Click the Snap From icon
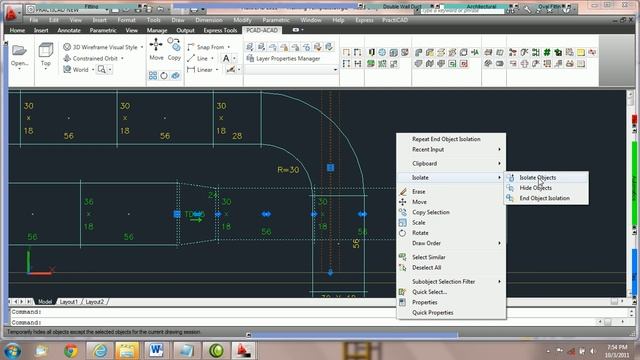Viewport: 640px width, 360px height. tap(191, 47)
